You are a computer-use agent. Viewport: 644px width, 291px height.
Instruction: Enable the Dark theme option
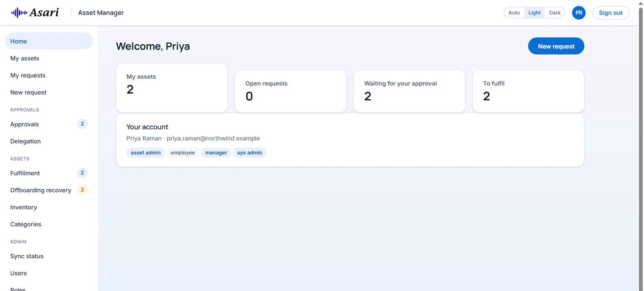[x=555, y=13]
